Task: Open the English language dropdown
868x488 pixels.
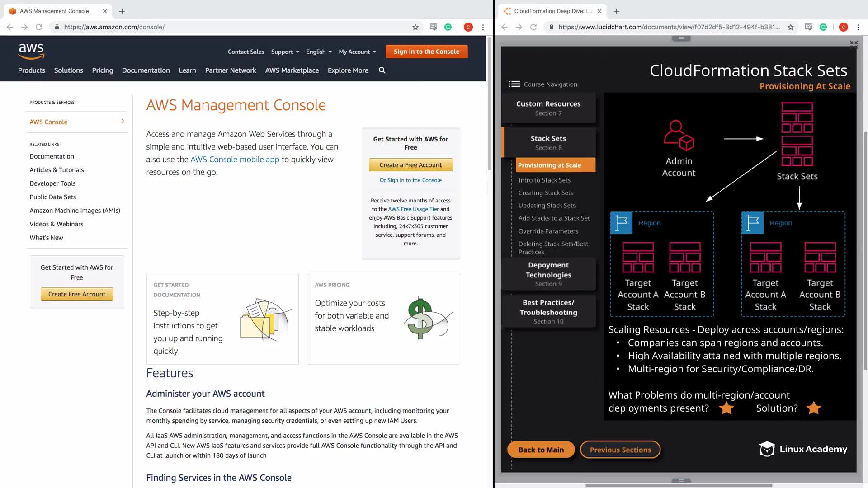Action: tap(319, 52)
